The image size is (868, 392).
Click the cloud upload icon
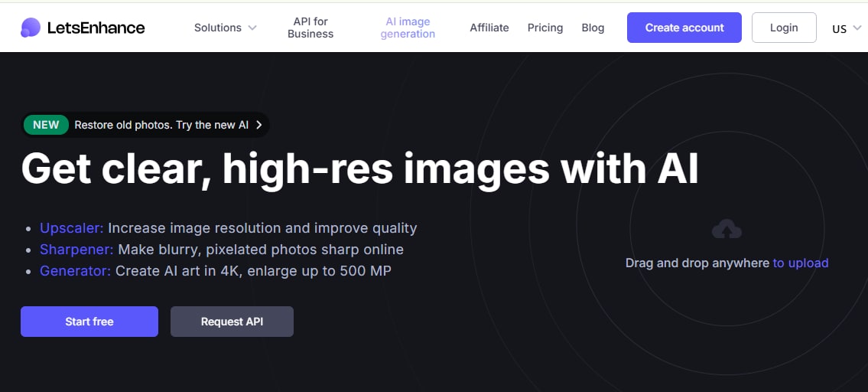coord(727,230)
